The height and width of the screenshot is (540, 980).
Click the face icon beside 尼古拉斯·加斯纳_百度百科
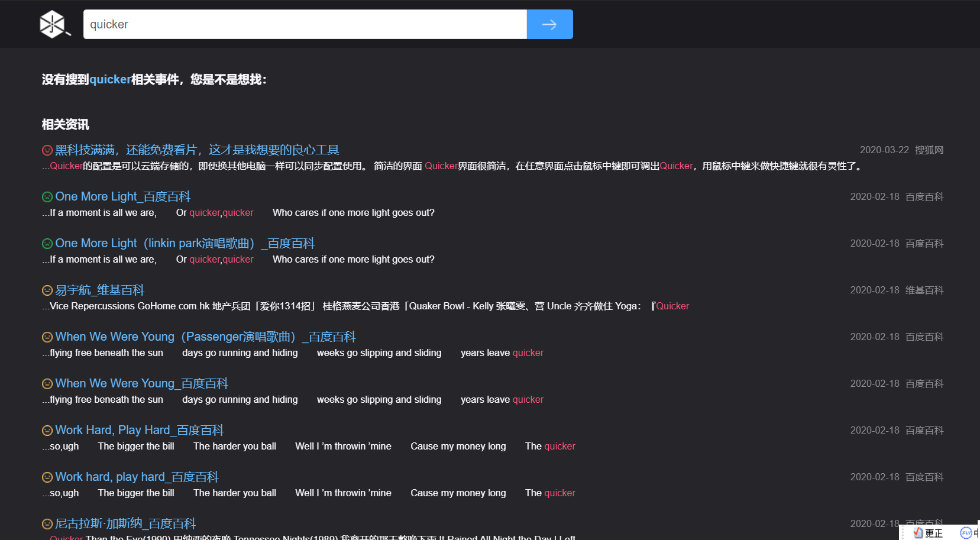[47, 524]
